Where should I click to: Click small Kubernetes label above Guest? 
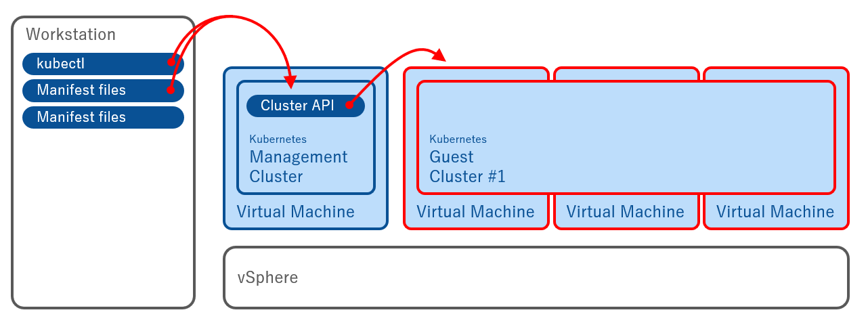458,139
